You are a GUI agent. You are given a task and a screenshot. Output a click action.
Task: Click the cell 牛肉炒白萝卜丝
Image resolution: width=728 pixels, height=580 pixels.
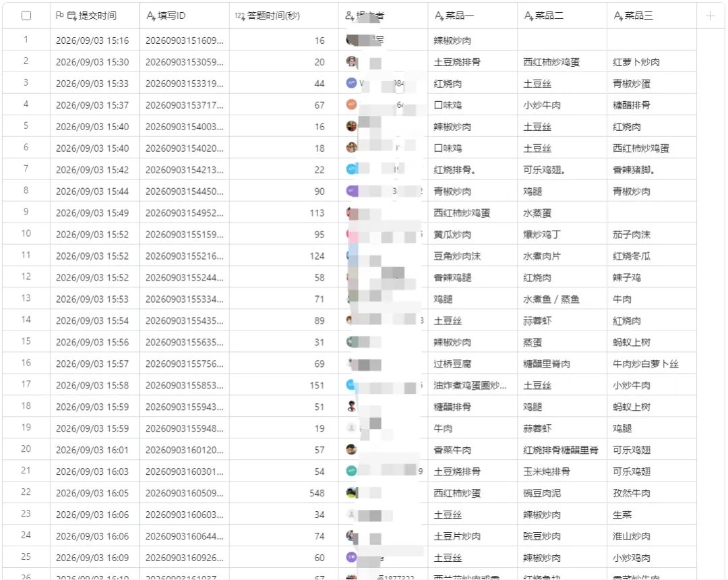(x=652, y=364)
